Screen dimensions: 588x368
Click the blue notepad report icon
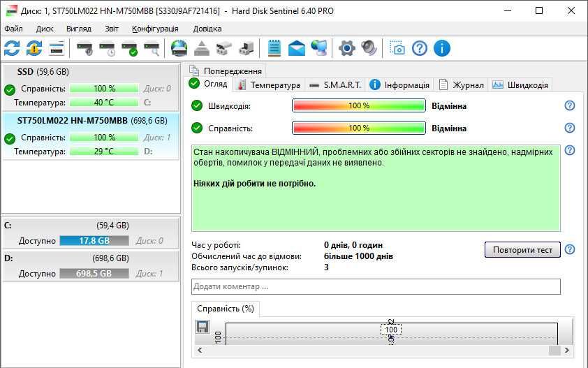point(274,48)
